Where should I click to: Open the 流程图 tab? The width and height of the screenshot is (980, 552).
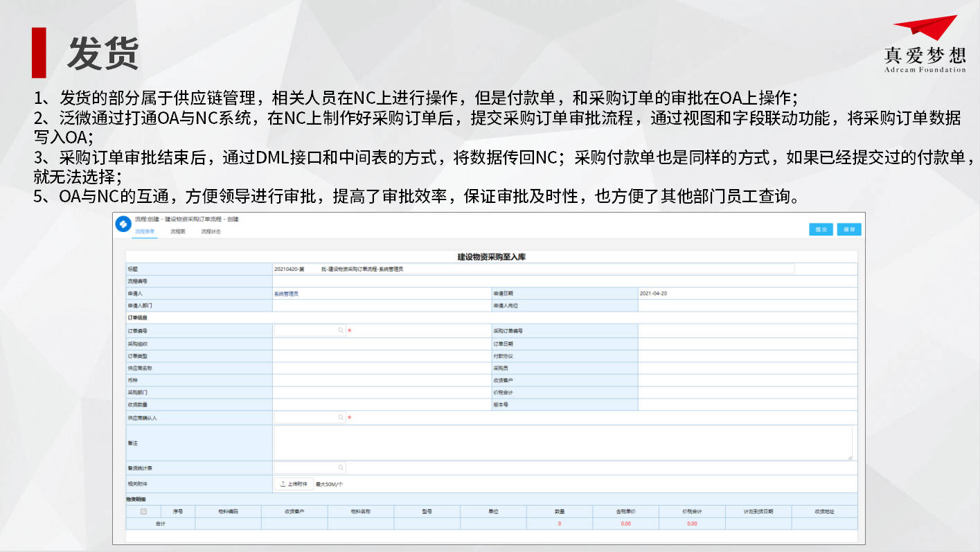click(178, 231)
